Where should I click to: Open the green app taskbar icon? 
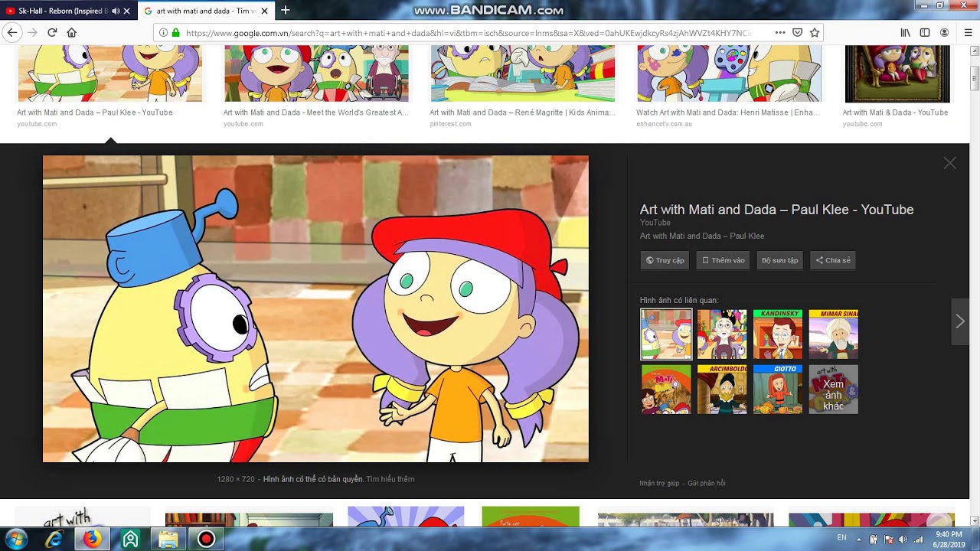coord(130,539)
